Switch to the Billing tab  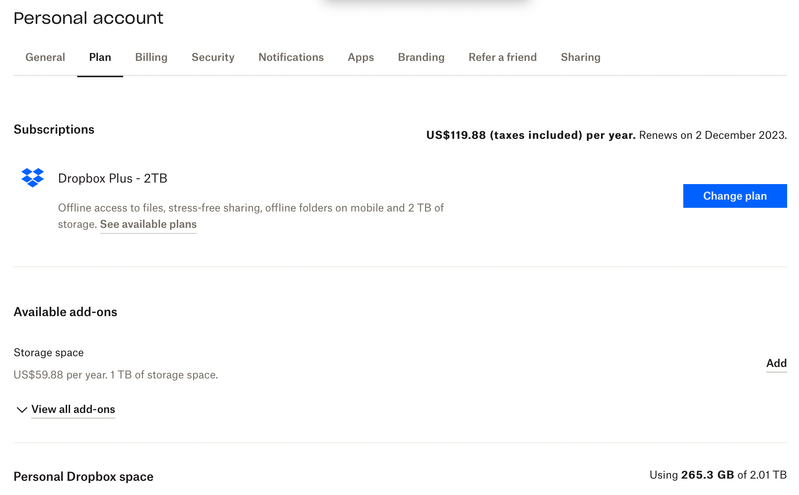pyautogui.click(x=151, y=58)
